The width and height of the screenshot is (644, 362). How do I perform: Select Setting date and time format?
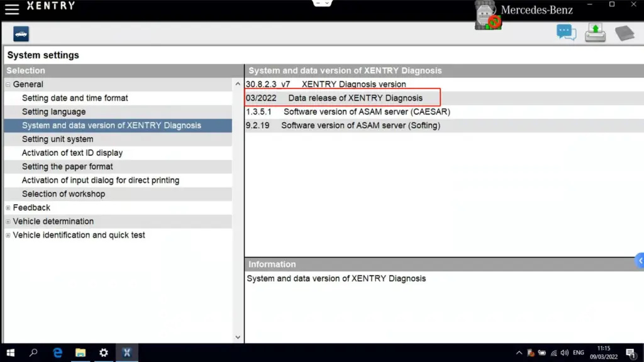(x=118, y=98)
